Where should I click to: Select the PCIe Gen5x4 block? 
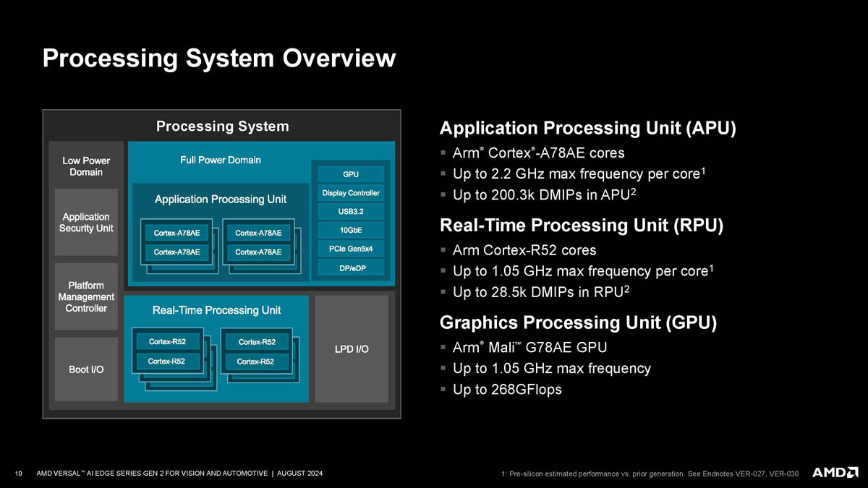pyautogui.click(x=351, y=249)
